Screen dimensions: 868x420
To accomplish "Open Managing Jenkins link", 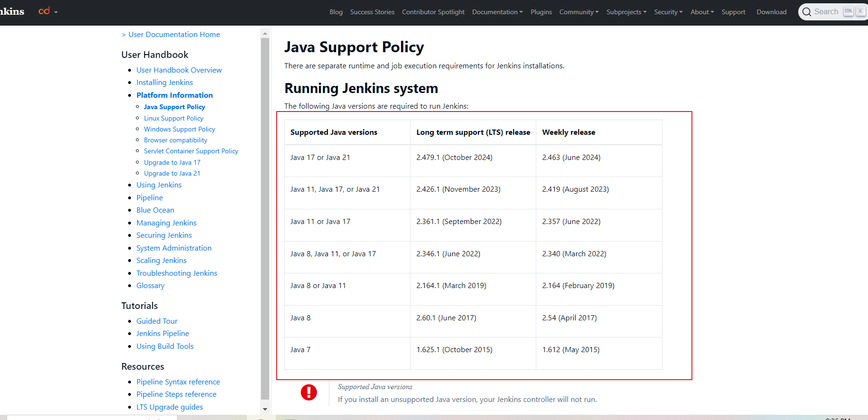I will [x=167, y=223].
